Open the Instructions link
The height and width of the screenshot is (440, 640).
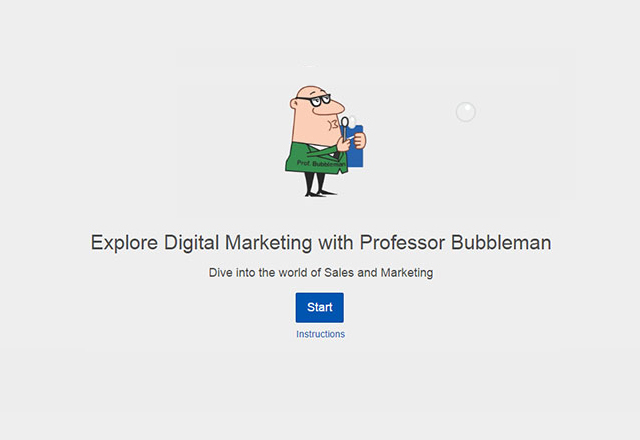tap(320, 334)
